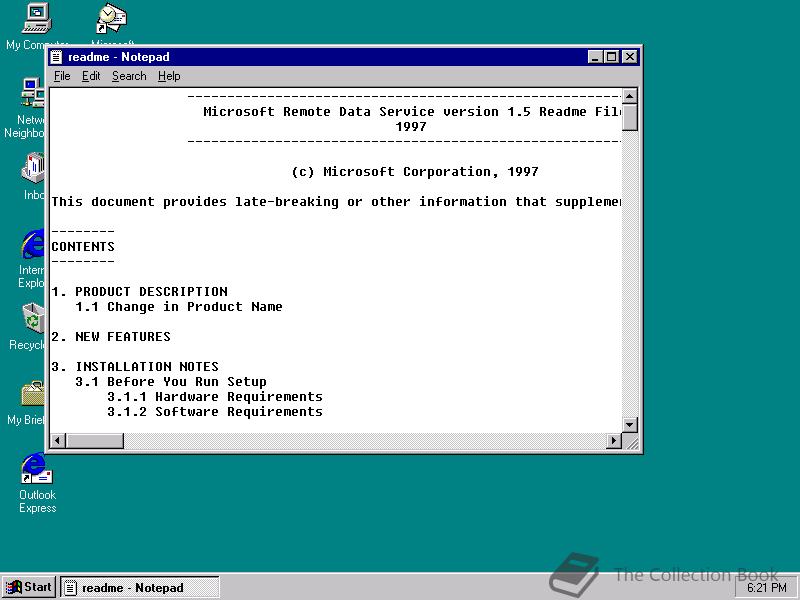Viewport: 800px width, 600px height.
Task: Click the horizontal scrollbar thumb
Action: click(x=94, y=440)
